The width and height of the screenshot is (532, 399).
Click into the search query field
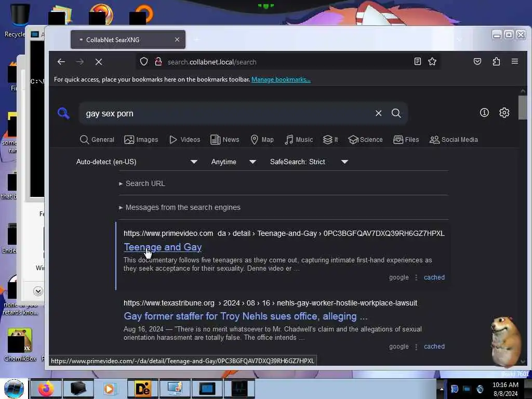228,113
